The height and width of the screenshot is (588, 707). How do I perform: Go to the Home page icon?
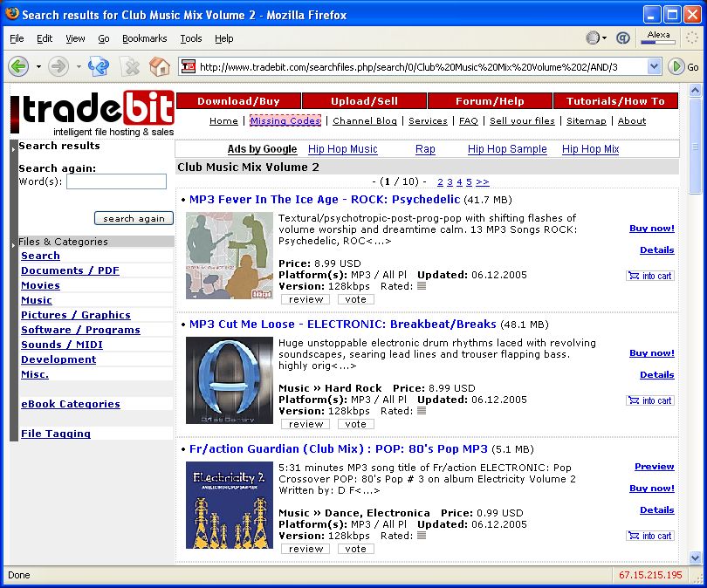(160, 67)
